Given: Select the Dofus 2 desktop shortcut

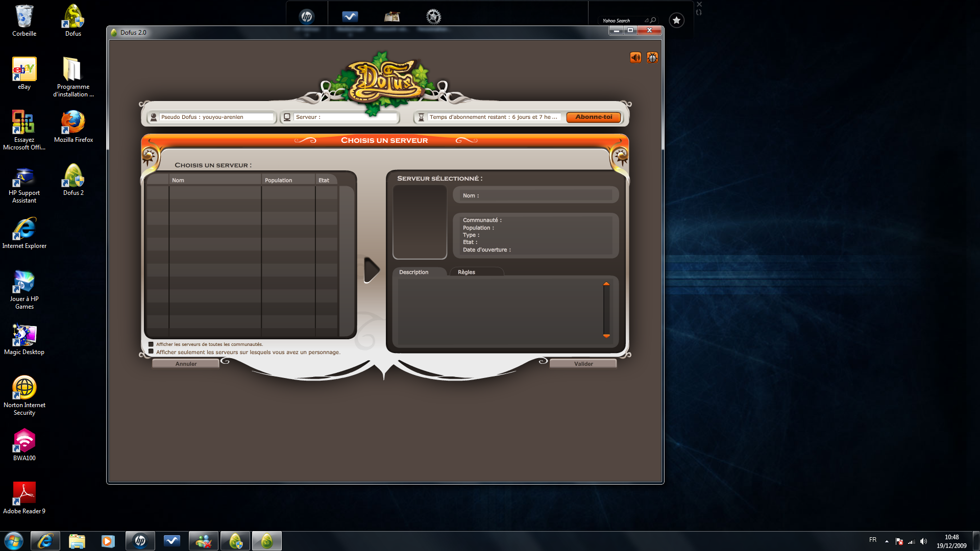Looking at the screenshot, I should [73, 180].
